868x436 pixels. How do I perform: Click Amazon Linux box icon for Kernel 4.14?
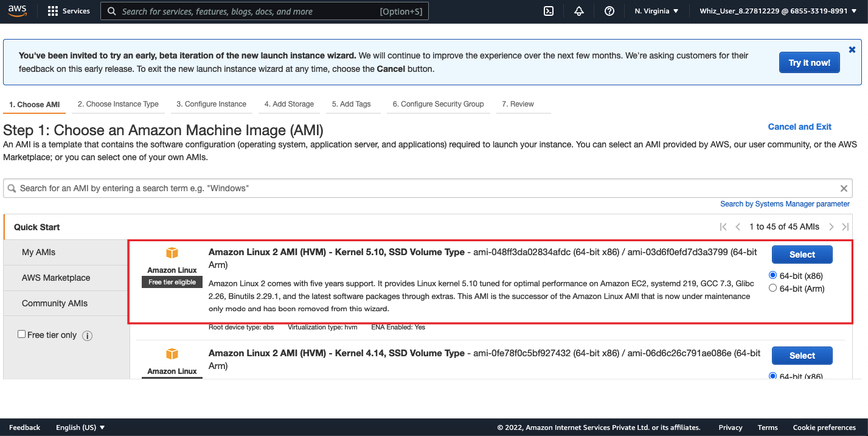[x=172, y=354]
